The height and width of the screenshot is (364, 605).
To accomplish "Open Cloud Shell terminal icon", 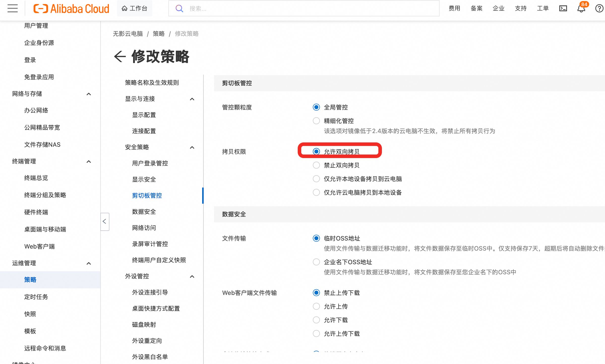I will [x=563, y=9].
